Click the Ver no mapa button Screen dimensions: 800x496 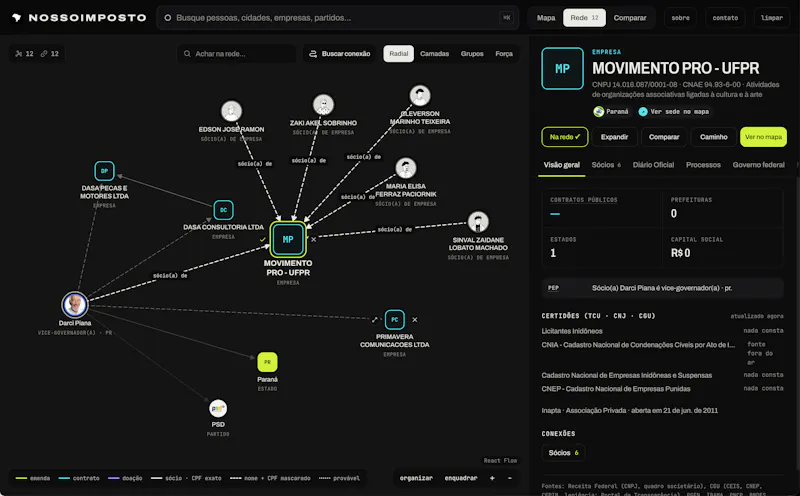763,137
